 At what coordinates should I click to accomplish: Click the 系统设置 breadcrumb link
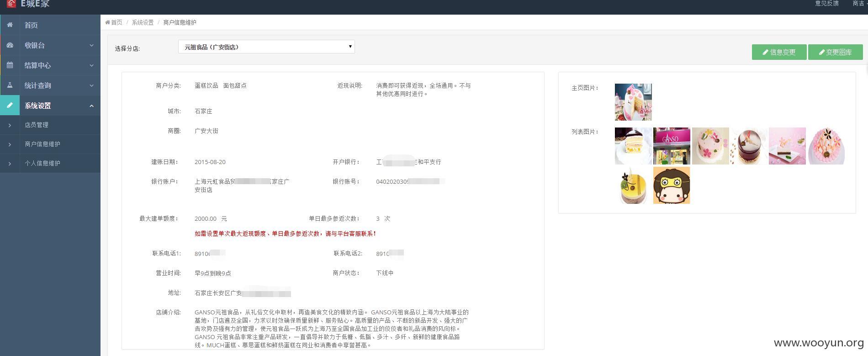[143, 22]
